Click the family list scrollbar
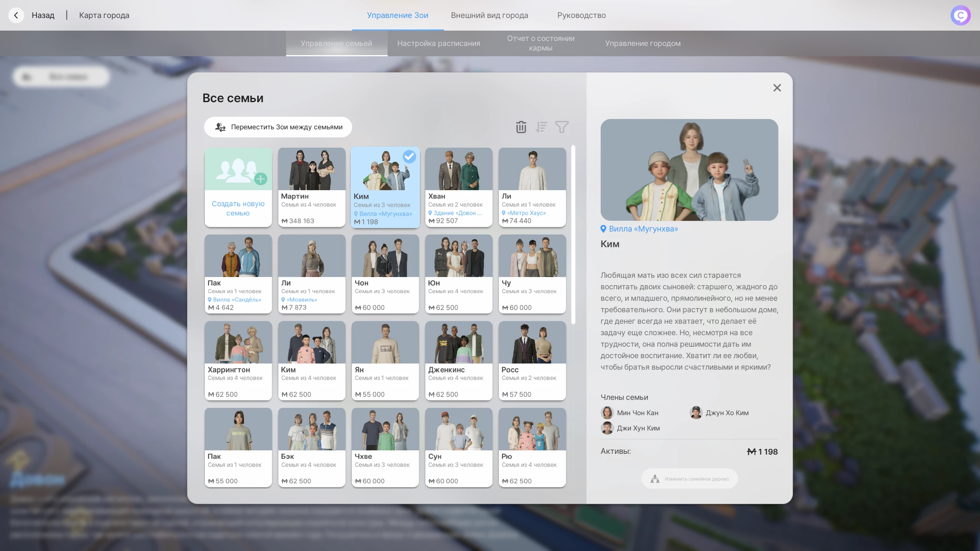 573,235
